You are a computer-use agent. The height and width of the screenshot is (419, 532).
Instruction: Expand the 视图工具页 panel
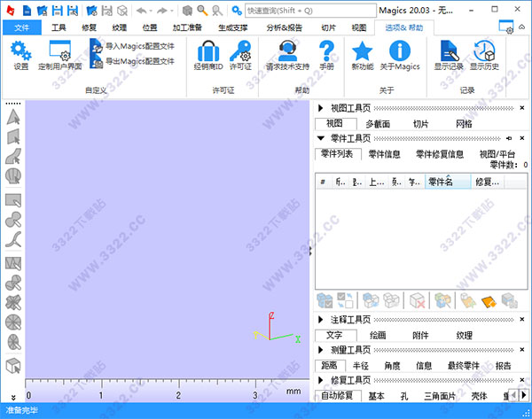click(x=321, y=108)
